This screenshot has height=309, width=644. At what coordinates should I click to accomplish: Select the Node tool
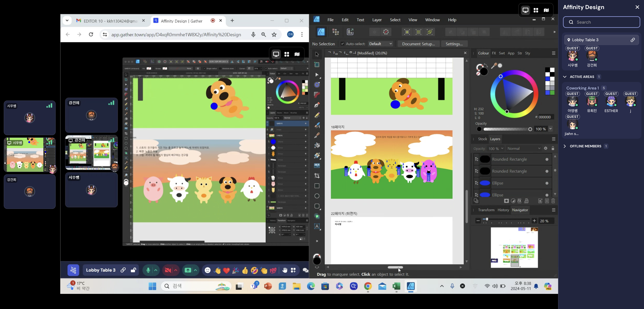[317, 75]
